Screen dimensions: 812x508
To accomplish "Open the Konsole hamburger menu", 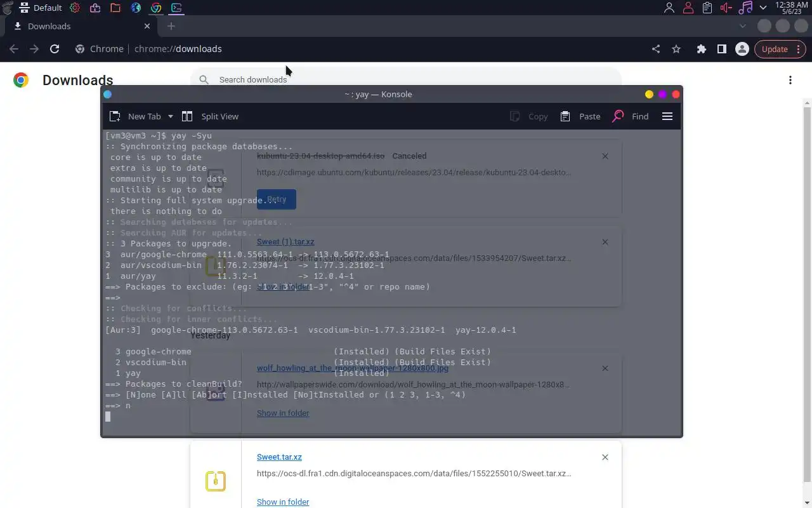I will pos(667,116).
